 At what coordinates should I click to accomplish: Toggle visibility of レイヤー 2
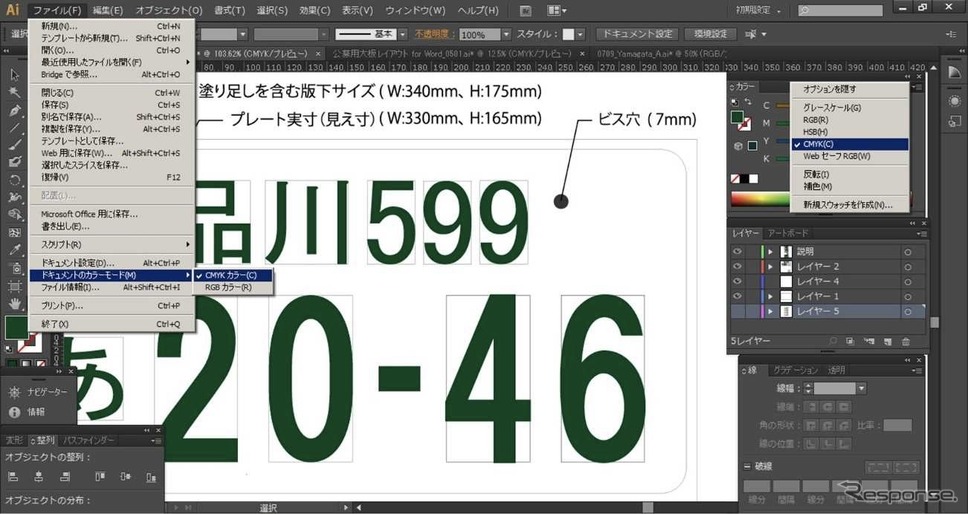738,267
